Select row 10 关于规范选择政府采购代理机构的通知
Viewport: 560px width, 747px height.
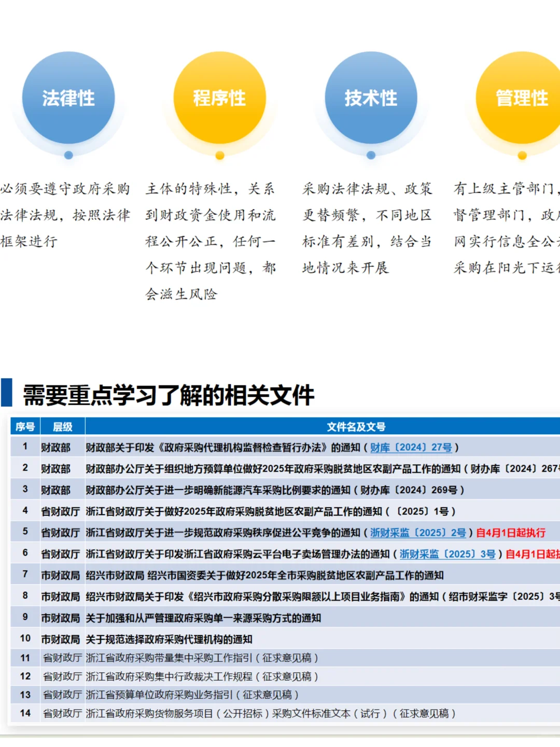click(x=285, y=639)
